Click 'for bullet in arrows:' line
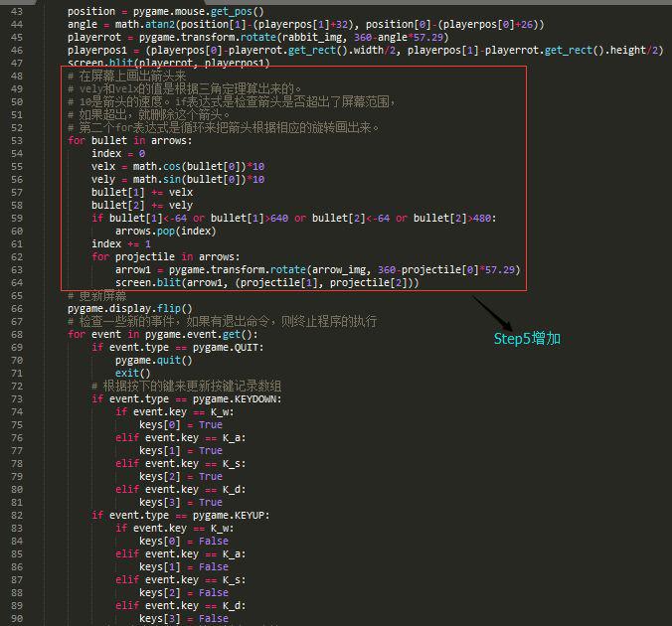 (130, 140)
